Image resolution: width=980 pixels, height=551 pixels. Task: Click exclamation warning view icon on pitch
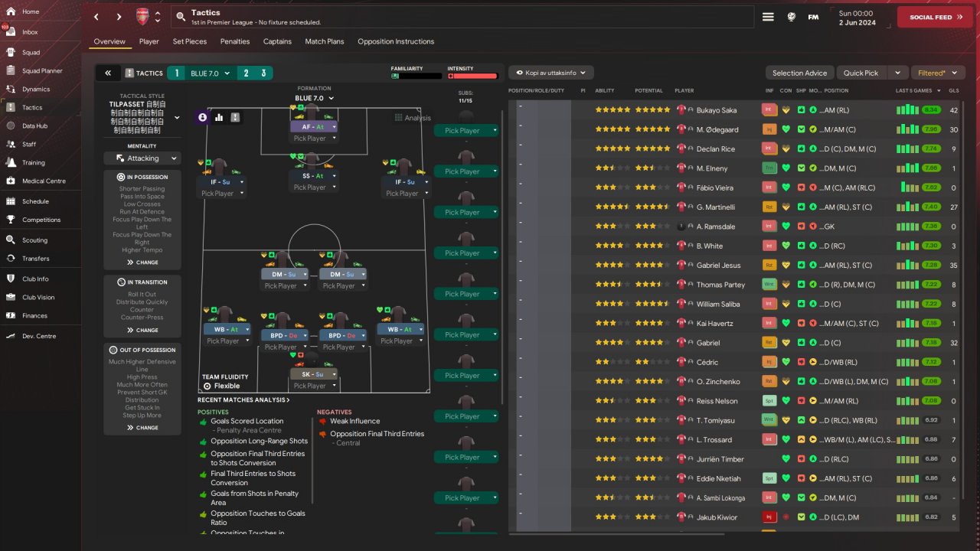click(235, 118)
